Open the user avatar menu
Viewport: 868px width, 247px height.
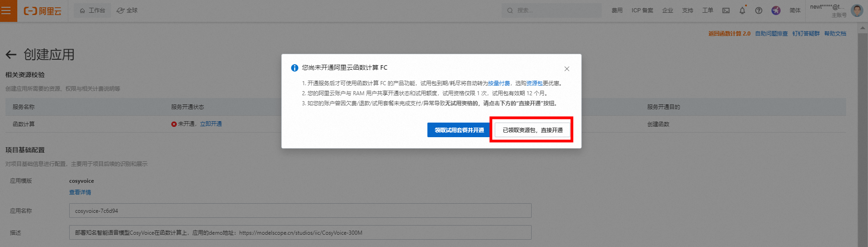857,10
